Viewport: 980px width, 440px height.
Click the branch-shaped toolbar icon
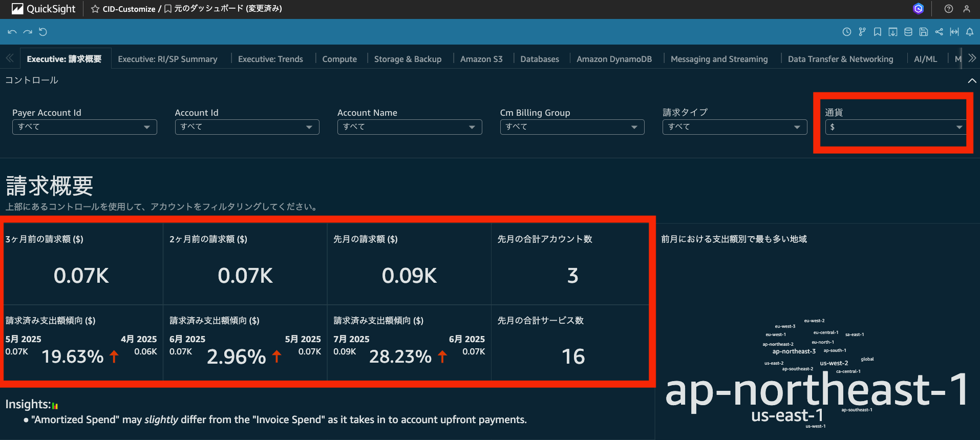(x=862, y=32)
